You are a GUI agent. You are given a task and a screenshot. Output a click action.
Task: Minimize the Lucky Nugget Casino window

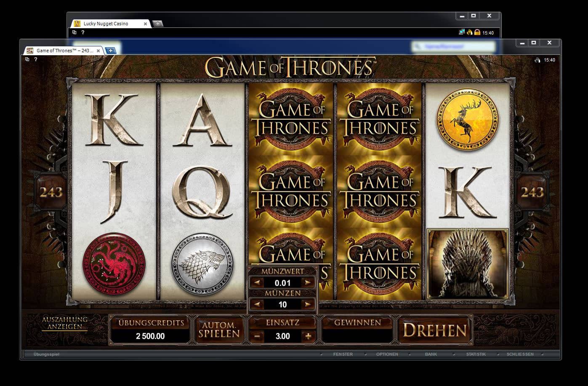coord(462,16)
